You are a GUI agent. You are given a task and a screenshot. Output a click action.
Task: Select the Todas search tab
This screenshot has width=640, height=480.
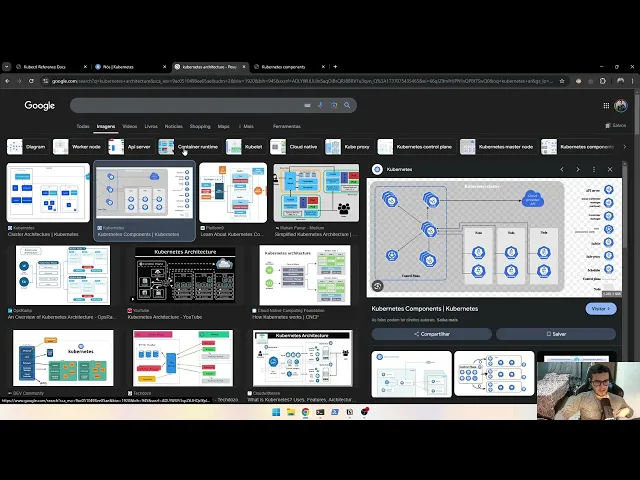tap(83, 127)
